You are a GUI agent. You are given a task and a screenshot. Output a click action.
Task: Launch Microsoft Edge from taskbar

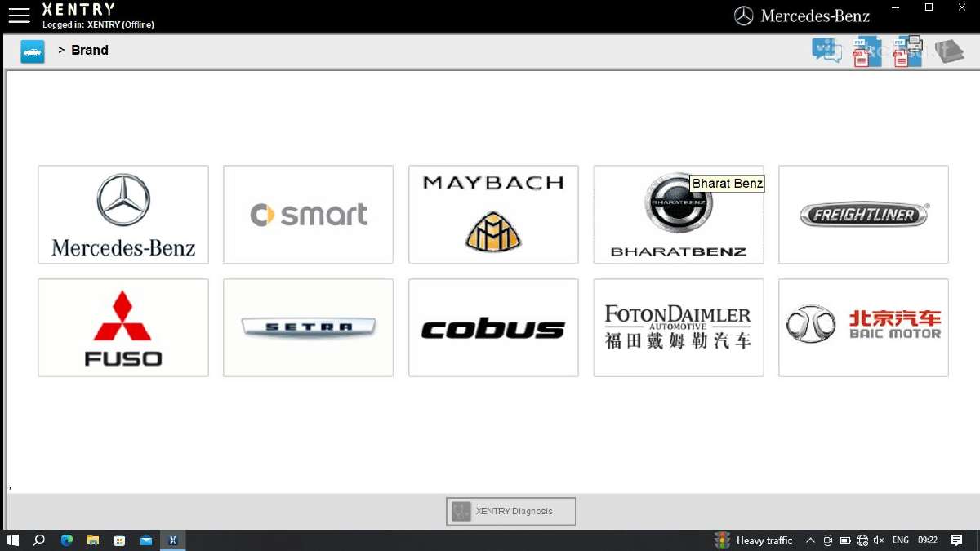click(67, 540)
